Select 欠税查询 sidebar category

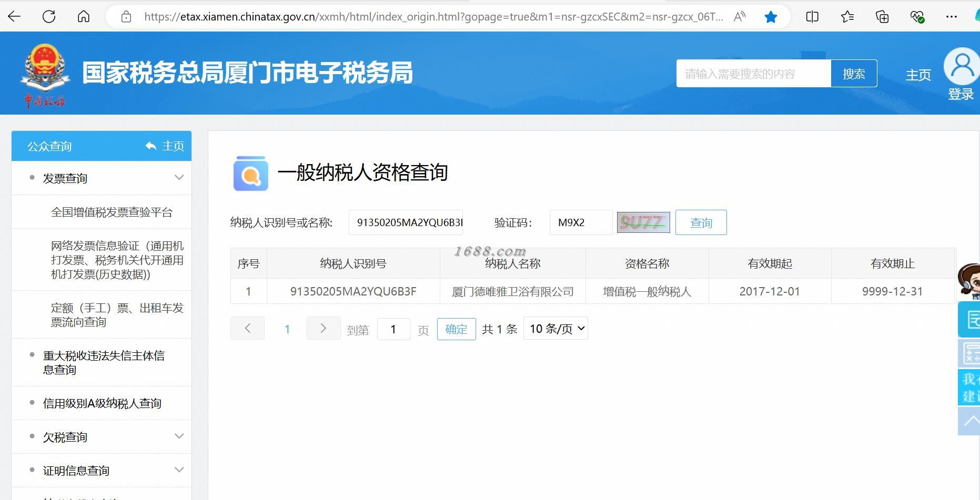pyautogui.click(x=65, y=437)
